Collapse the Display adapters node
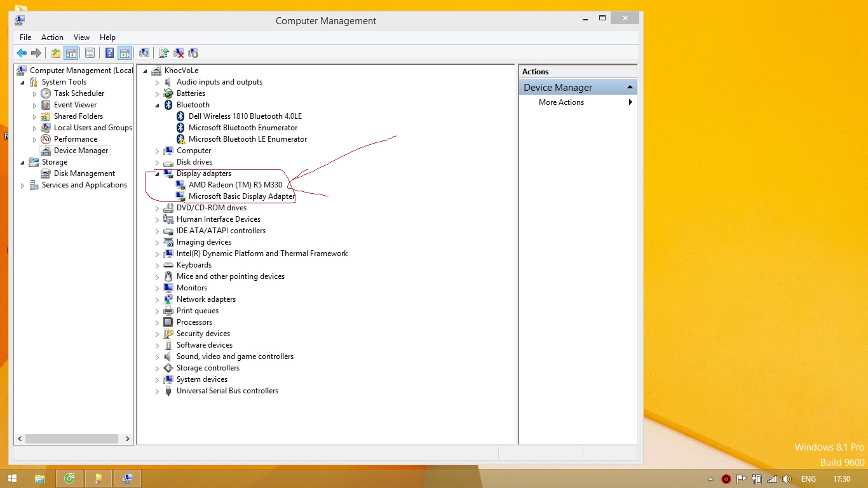 click(x=158, y=173)
